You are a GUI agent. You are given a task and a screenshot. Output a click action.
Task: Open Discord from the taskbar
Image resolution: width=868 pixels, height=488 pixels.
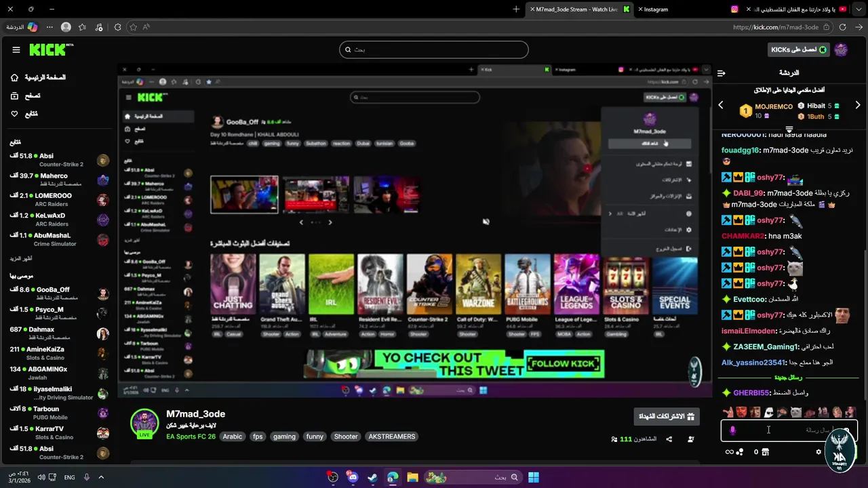point(353,477)
